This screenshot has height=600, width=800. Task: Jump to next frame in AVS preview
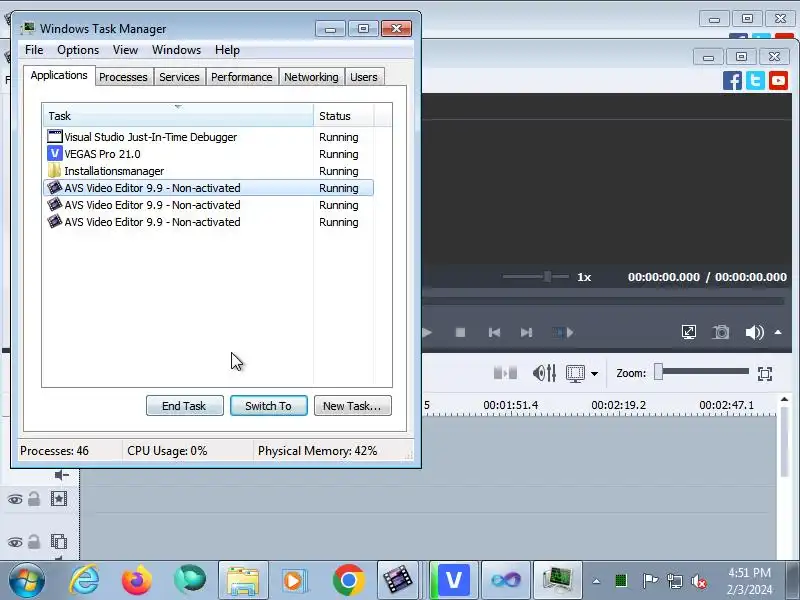[527, 333]
